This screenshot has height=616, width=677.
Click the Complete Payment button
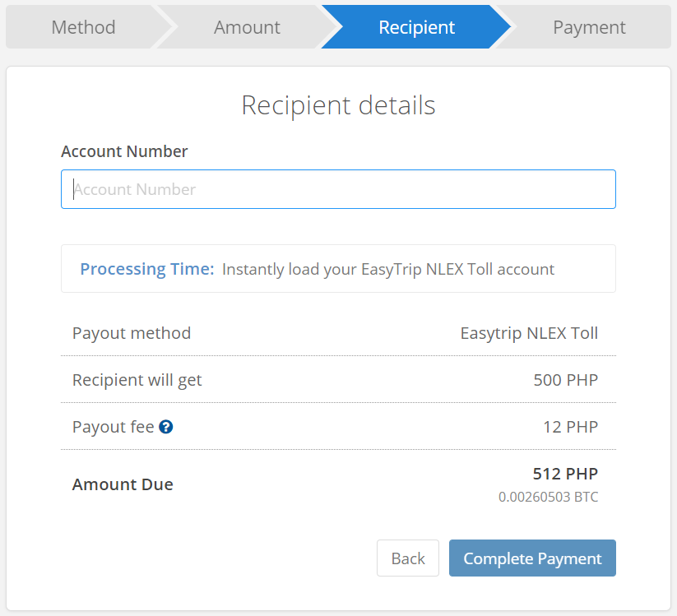(532, 558)
